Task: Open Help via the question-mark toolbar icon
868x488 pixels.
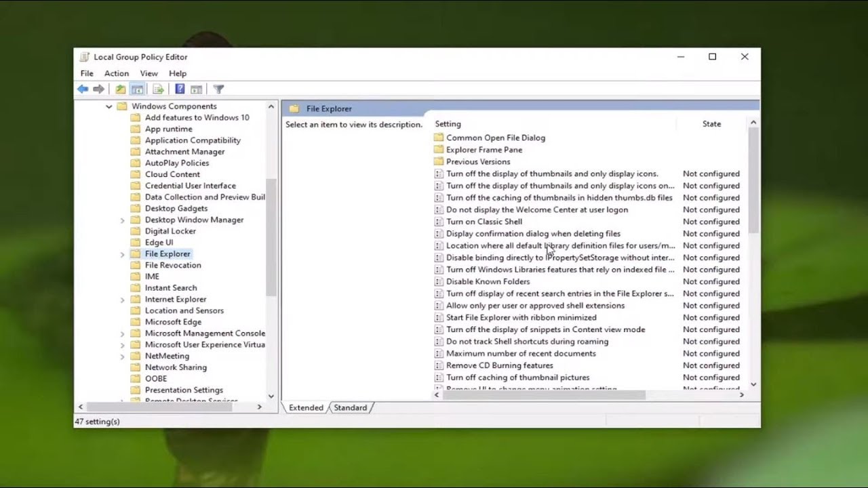Action: coord(180,89)
